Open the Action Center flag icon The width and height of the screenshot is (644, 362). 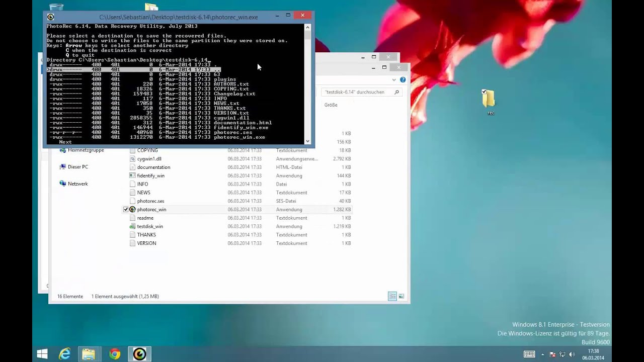(552, 354)
